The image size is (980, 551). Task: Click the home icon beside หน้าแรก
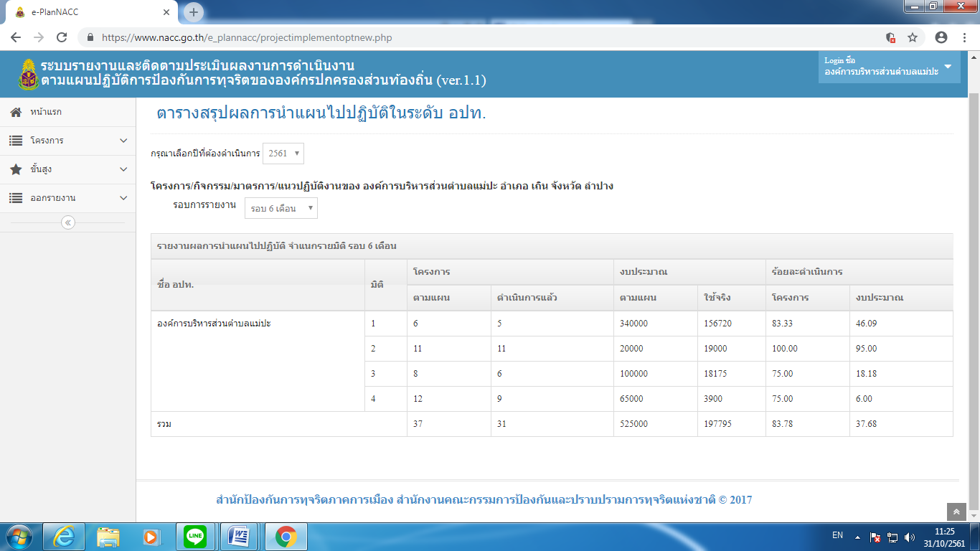tap(16, 113)
